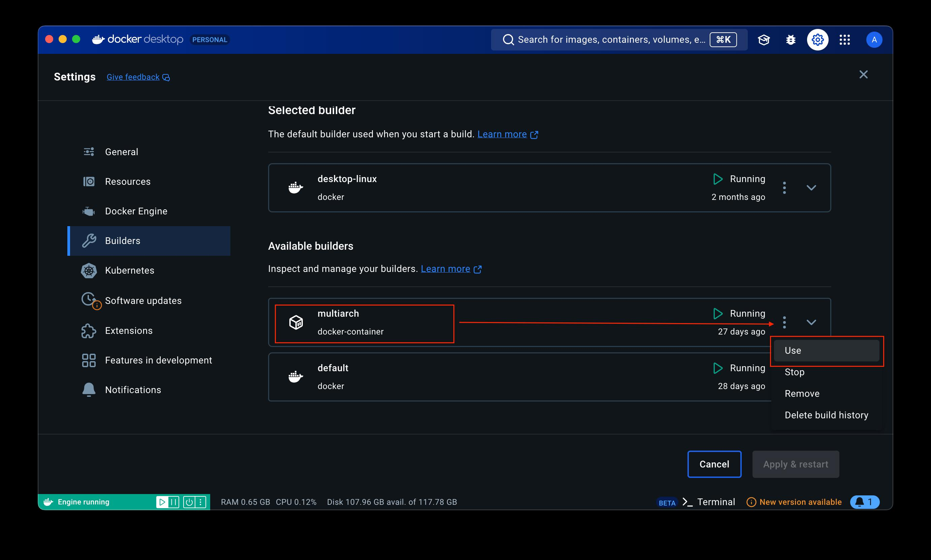The height and width of the screenshot is (560, 931).
Task: Click the cube icon of multiarch builder
Action: click(296, 322)
